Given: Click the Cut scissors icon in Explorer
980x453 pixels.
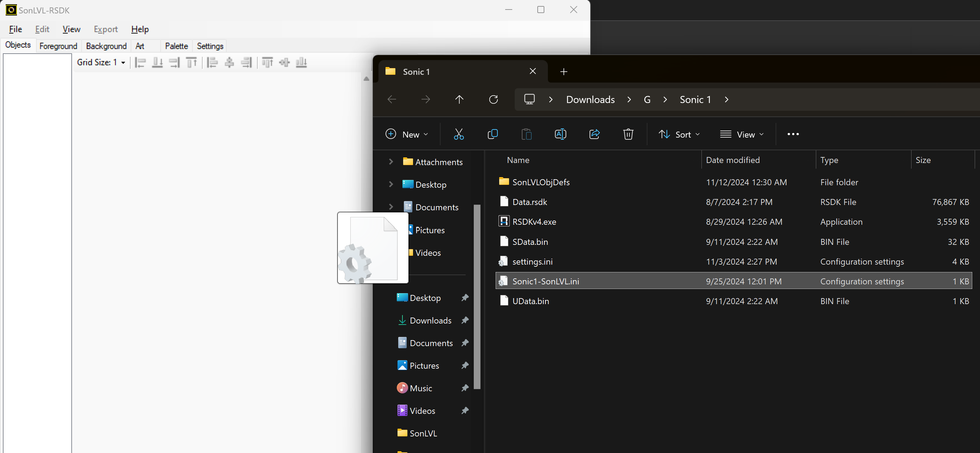Looking at the screenshot, I should [x=459, y=134].
